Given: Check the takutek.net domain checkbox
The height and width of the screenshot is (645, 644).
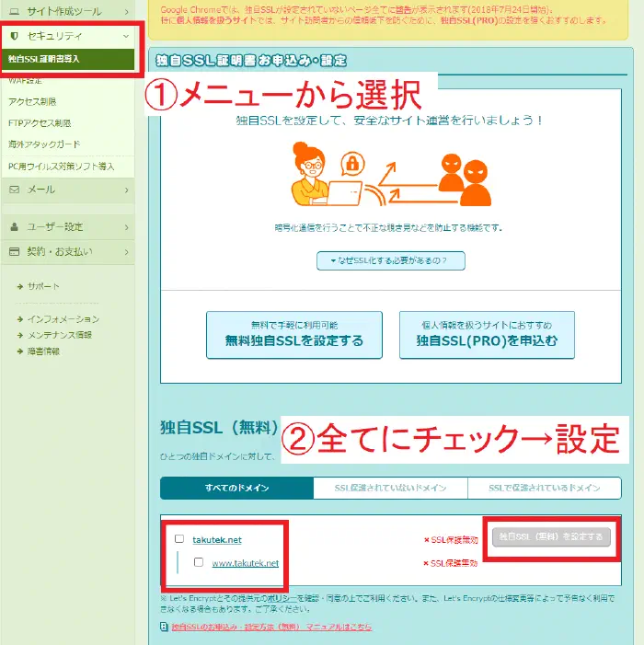Looking at the screenshot, I should click(179, 539).
